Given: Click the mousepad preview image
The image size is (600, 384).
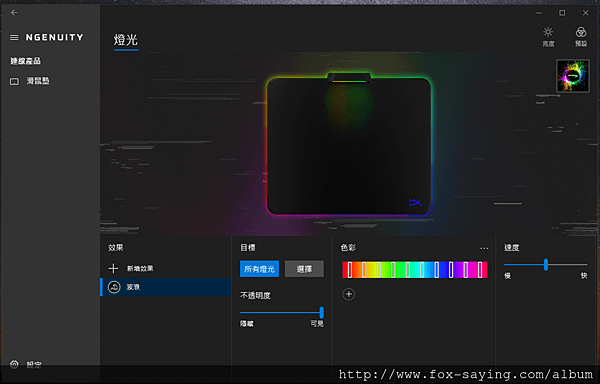Looking at the screenshot, I should [x=349, y=145].
